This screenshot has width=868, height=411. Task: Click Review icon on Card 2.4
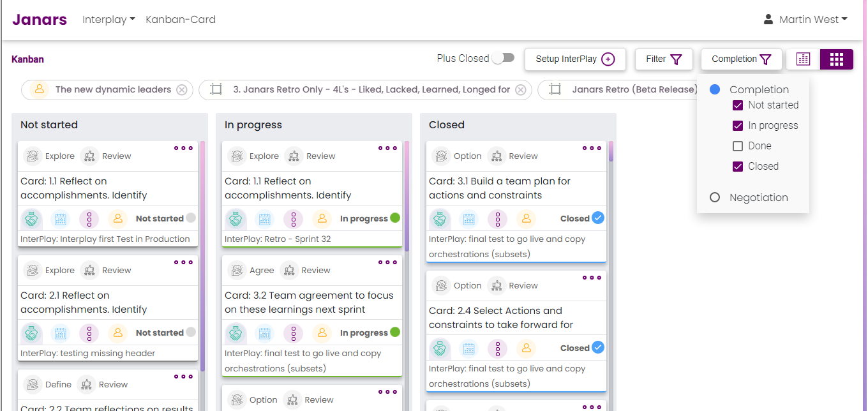(x=497, y=286)
